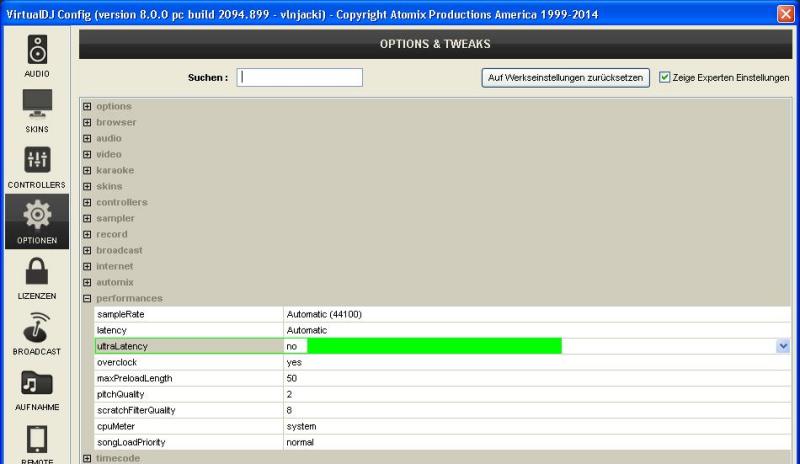Click the cpuMeter system value

coord(302,426)
